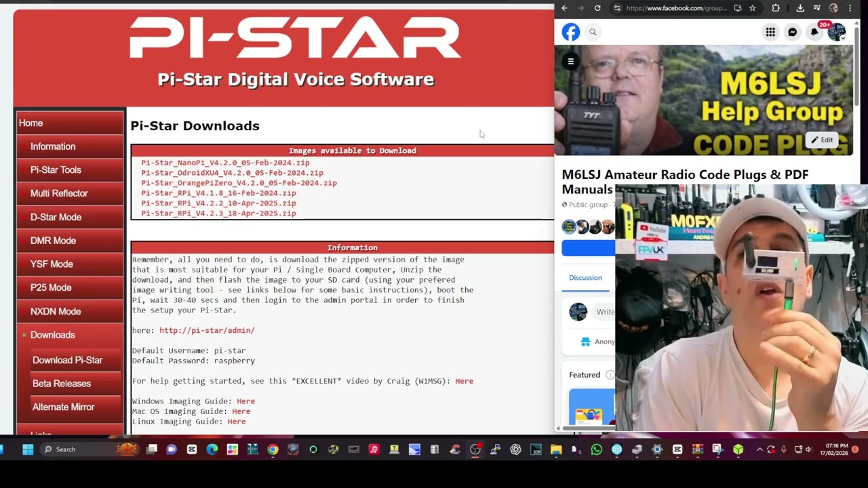This screenshot has height=488, width=868.
Task: Reload the Facebook browser page
Action: point(597,8)
